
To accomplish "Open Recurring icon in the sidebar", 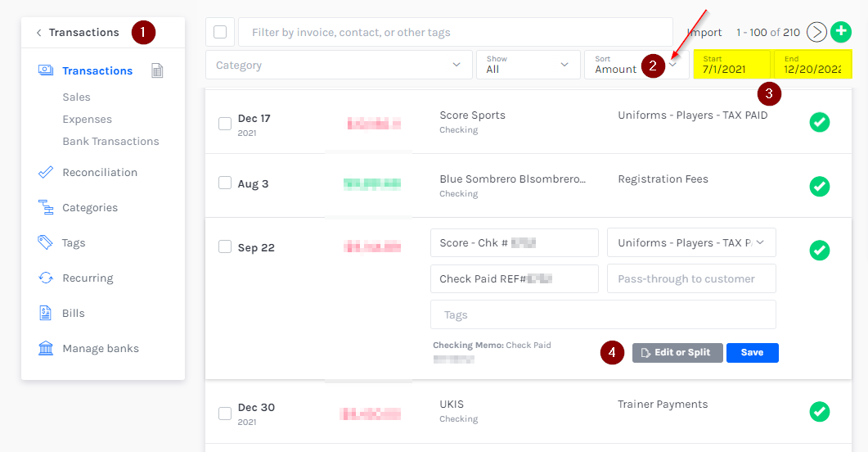I will point(46,278).
